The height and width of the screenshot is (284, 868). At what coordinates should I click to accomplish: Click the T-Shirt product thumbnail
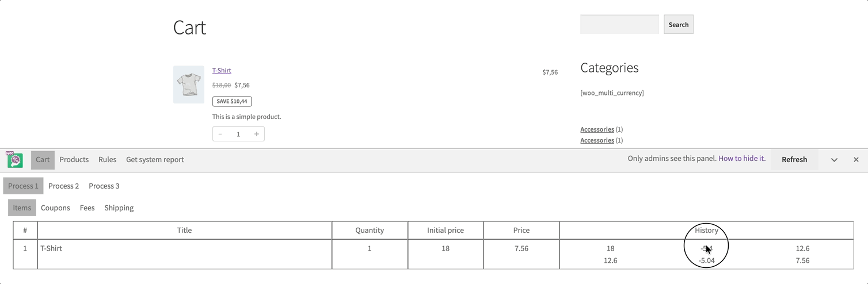tap(189, 85)
